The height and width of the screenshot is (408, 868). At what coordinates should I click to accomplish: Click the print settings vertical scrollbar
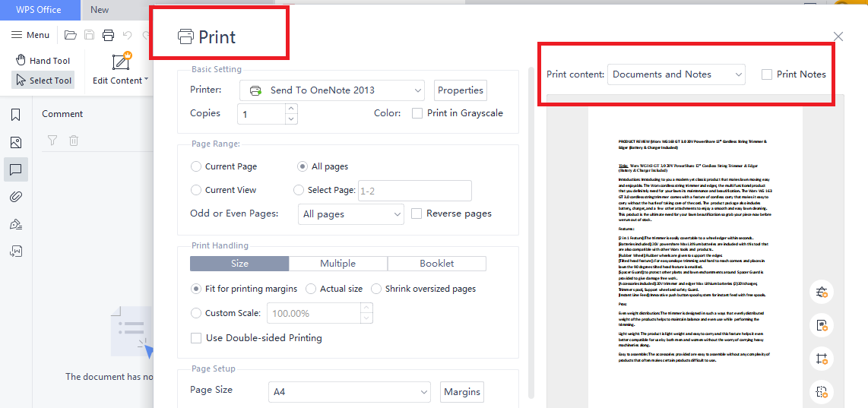click(x=531, y=232)
